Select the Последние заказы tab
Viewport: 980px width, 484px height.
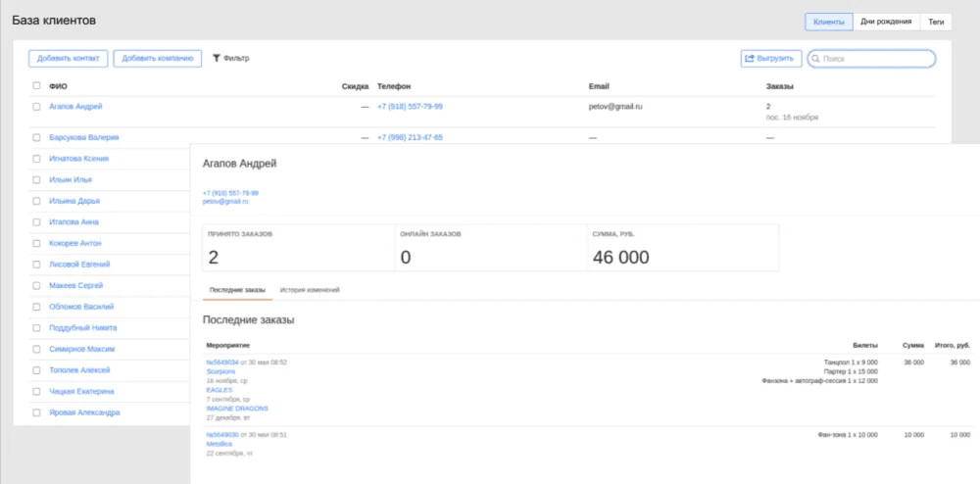237,290
